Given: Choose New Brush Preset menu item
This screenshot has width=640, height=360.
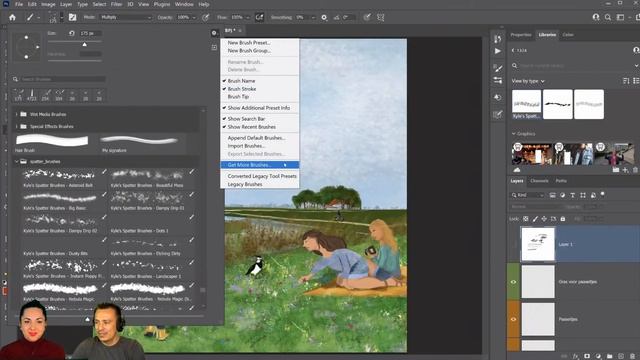Looking at the screenshot, I should [x=260, y=42].
